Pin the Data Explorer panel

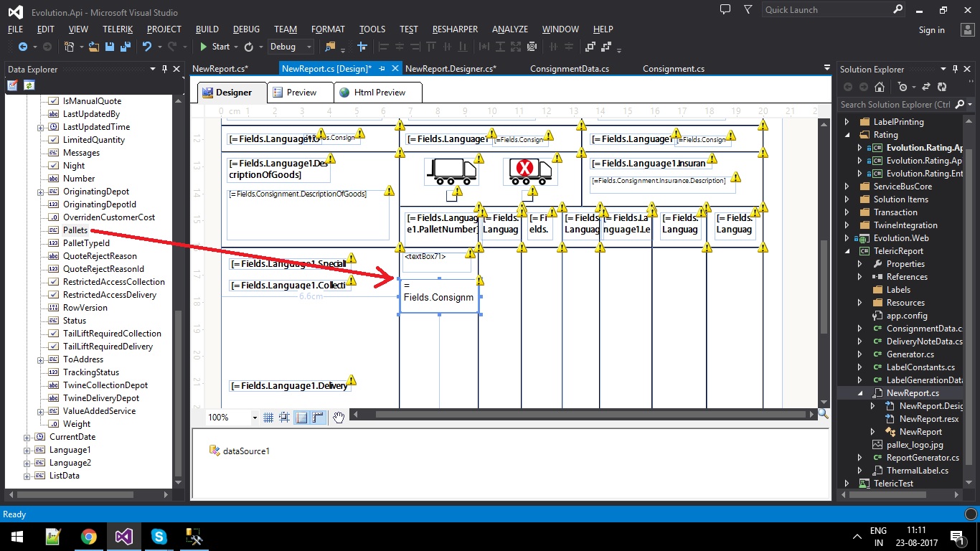coord(165,69)
